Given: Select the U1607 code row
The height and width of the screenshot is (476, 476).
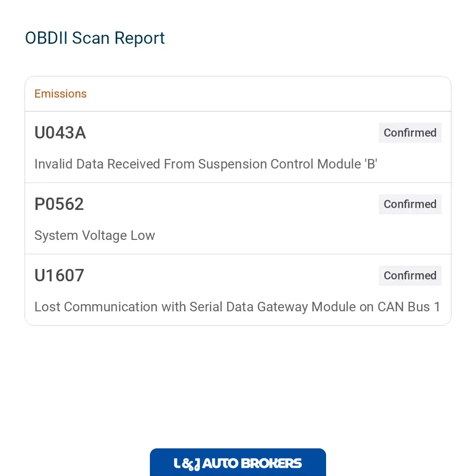Looking at the screenshot, I should (x=238, y=289).
